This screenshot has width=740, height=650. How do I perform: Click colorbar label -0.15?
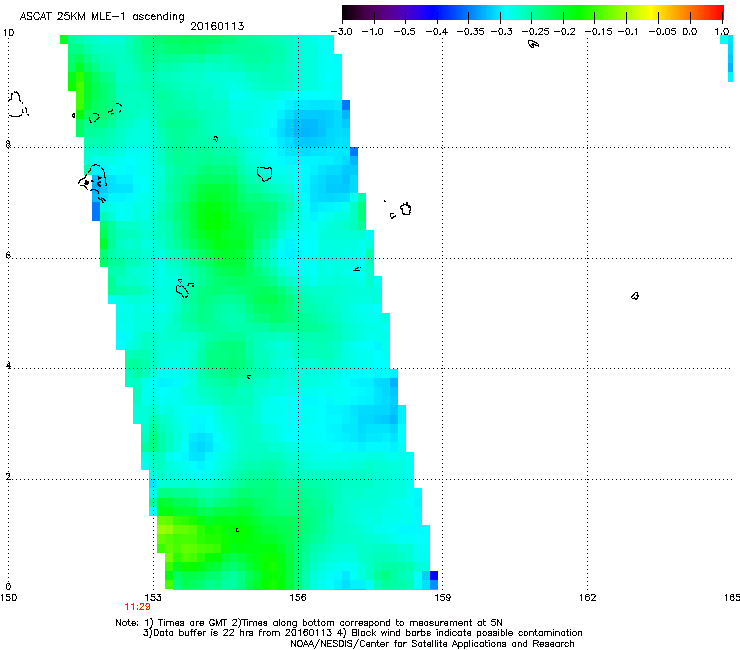pyautogui.click(x=598, y=32)
